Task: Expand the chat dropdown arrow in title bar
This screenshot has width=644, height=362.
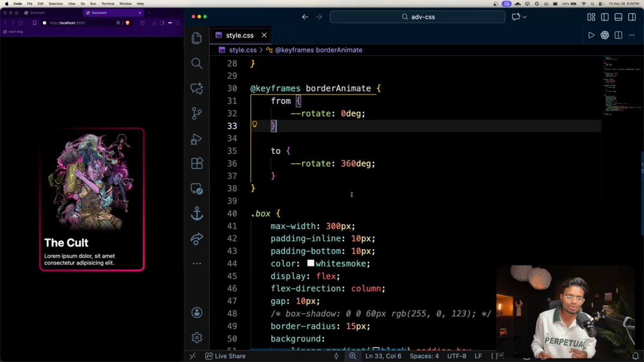Action: 525,17
